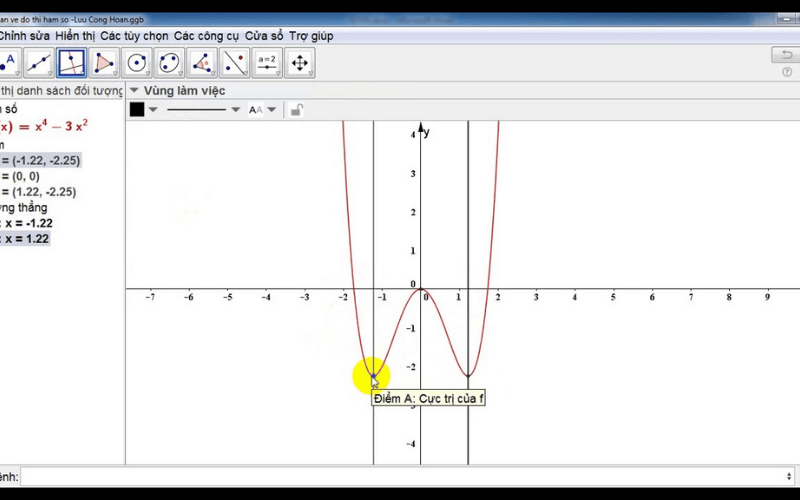Collapse the Vùng làm việc style bar triangle
This screenshot has height=500, width=800.
134,91
